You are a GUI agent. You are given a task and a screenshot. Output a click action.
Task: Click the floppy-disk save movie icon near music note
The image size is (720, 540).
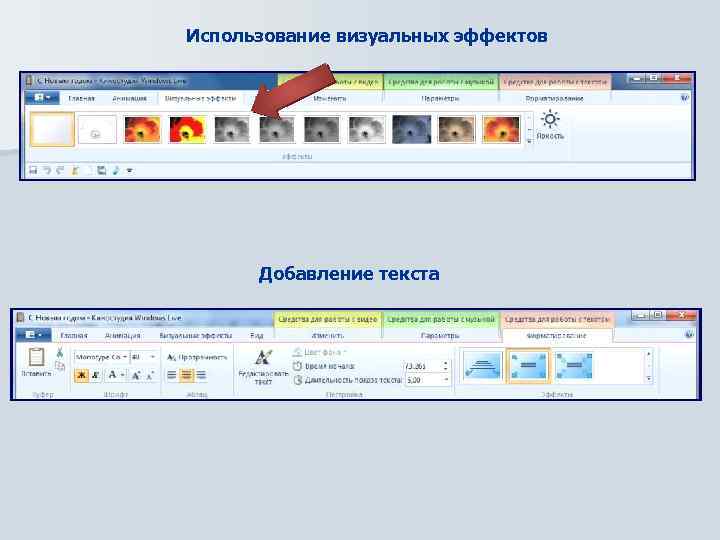[101, 170]
